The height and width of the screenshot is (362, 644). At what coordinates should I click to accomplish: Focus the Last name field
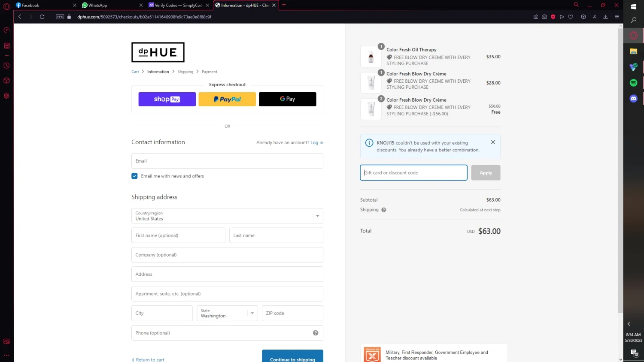tap(276, 235)
